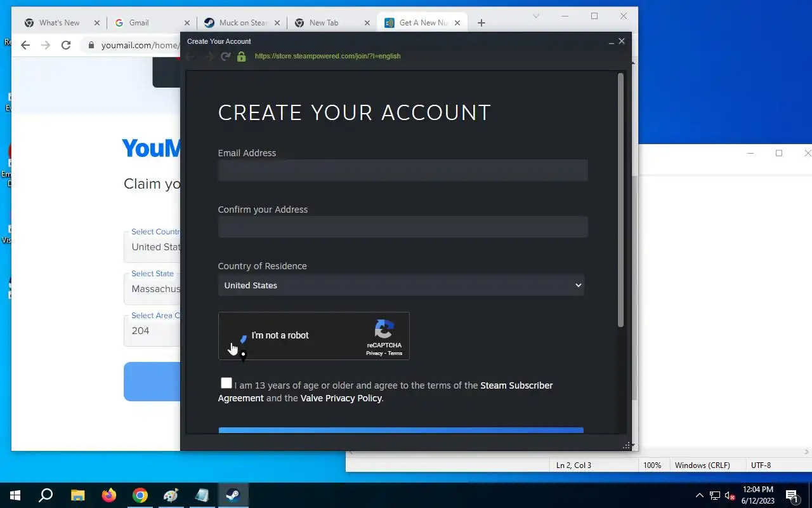This screenshot has height=508, width=812.
Task: Launch Firefox from the taskbar
Action: (x=108, y=495)
